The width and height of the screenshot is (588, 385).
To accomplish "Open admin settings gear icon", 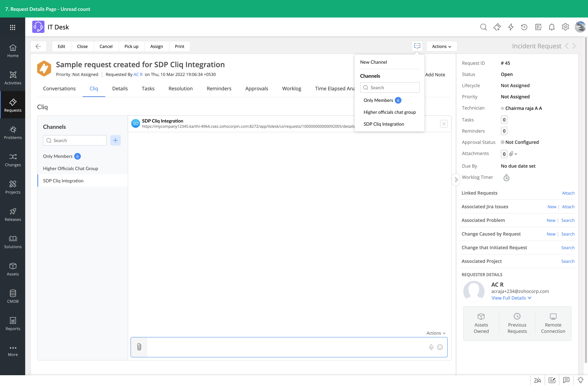I will coord(565,27).
